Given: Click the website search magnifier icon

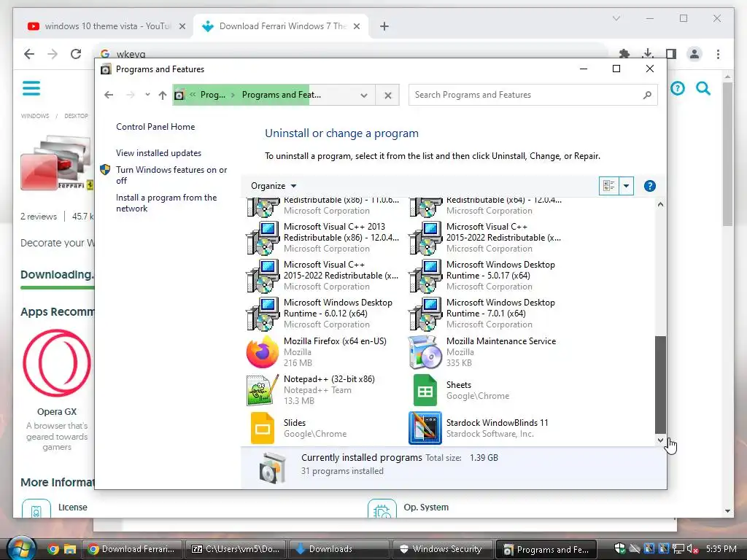Looking at the screenshot, I should [x=703, y=88].
